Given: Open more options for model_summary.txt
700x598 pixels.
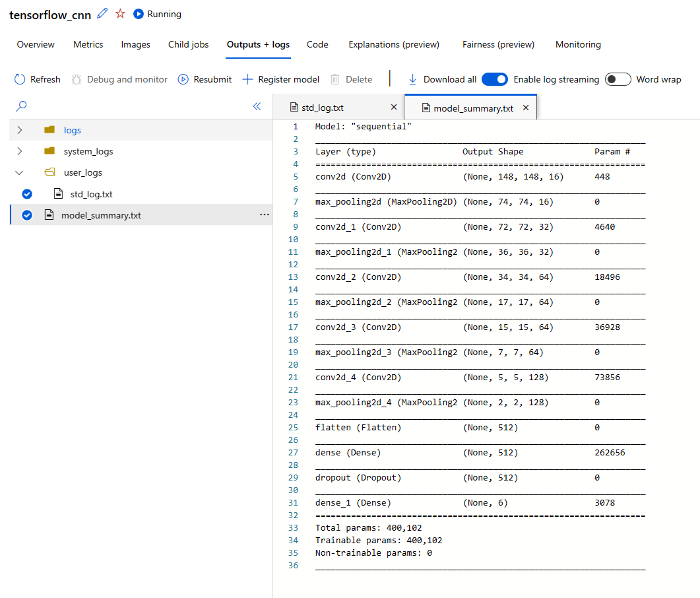Looking at the screenshot, I should [x=264, y=215].
